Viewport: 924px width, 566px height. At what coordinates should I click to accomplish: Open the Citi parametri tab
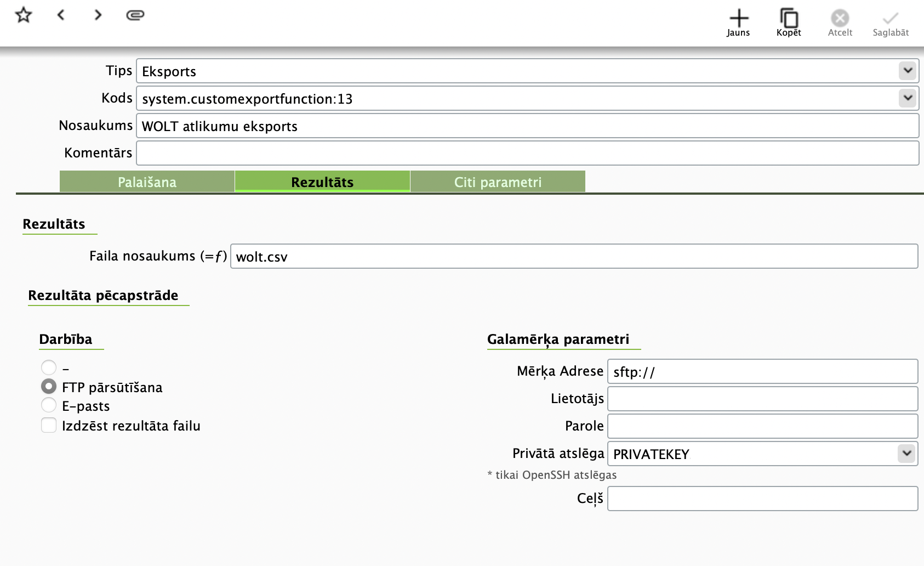(498, 182)
